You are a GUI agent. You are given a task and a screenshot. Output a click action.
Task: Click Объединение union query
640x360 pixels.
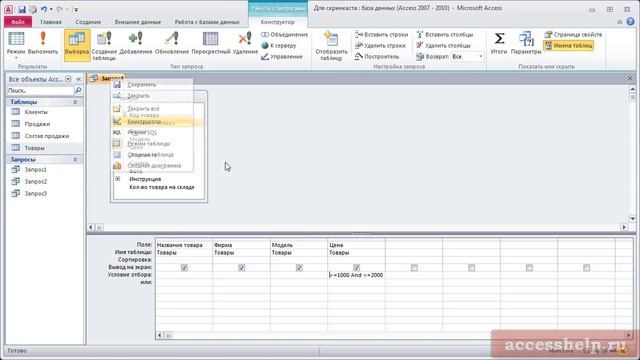coord(284,35)
